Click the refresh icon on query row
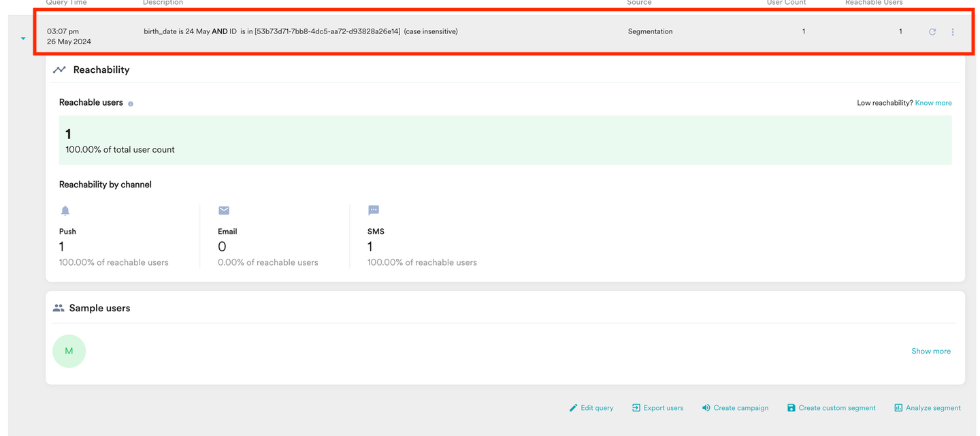Image resolution: width=980 pixels, height=436 pixels. click(x=932, y=32)
